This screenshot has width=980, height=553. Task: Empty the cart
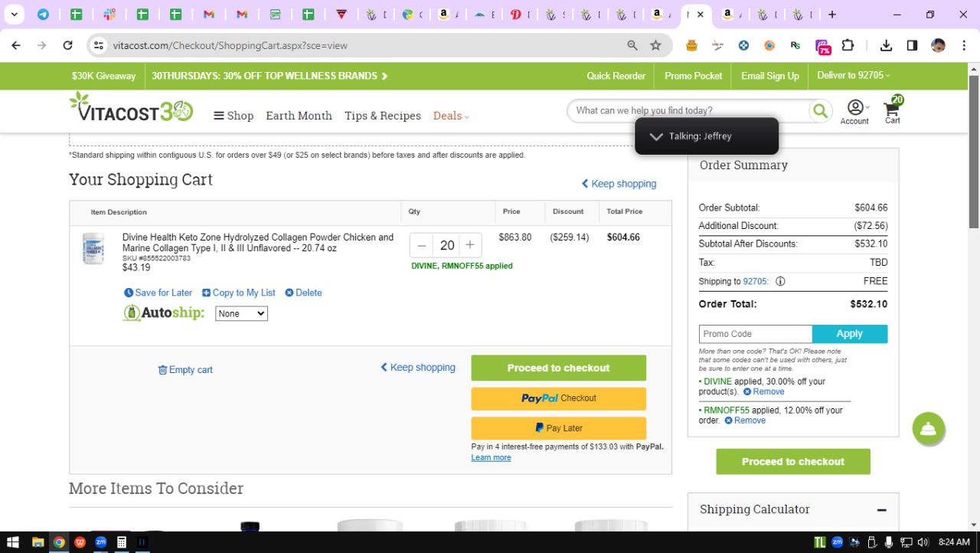tap(185, 370)
